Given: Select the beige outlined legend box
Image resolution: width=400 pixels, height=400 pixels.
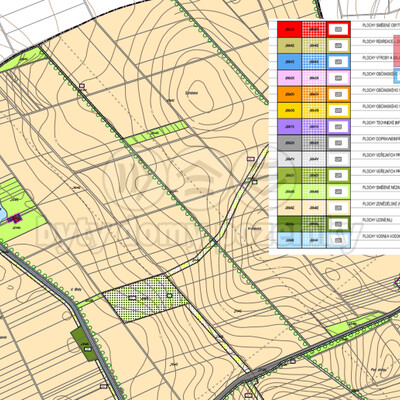Looking at the screenshot, I should click(338, 208).
